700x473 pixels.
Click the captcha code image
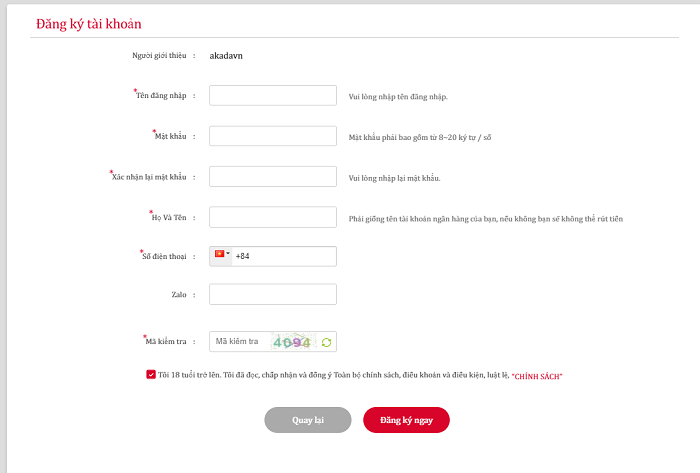pos(292,342)
